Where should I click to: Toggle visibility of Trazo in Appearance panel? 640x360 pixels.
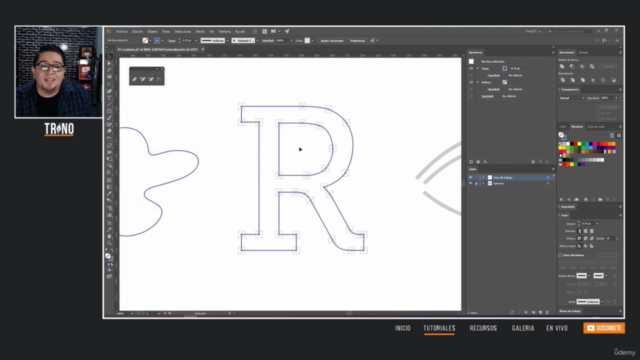point(471,69)
